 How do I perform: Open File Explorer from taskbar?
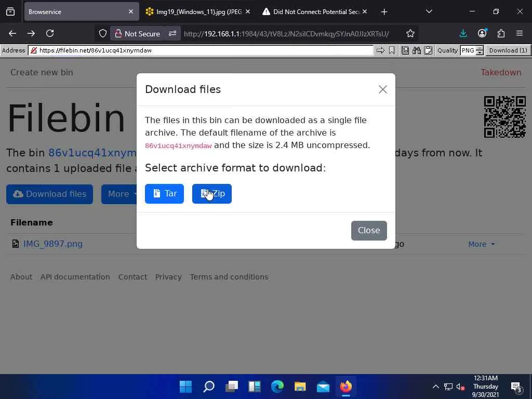click(300, 387)
